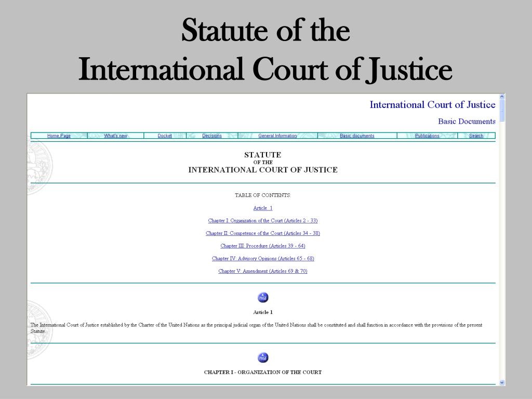Click the bold 'Article 1' section heading
The image size is (532, 399).
click(263, 312)
